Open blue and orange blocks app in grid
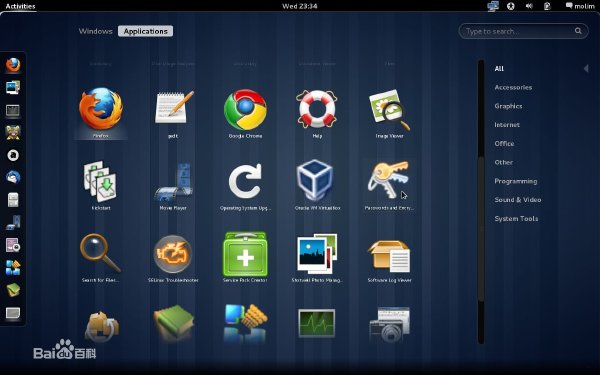 [245, 323]
